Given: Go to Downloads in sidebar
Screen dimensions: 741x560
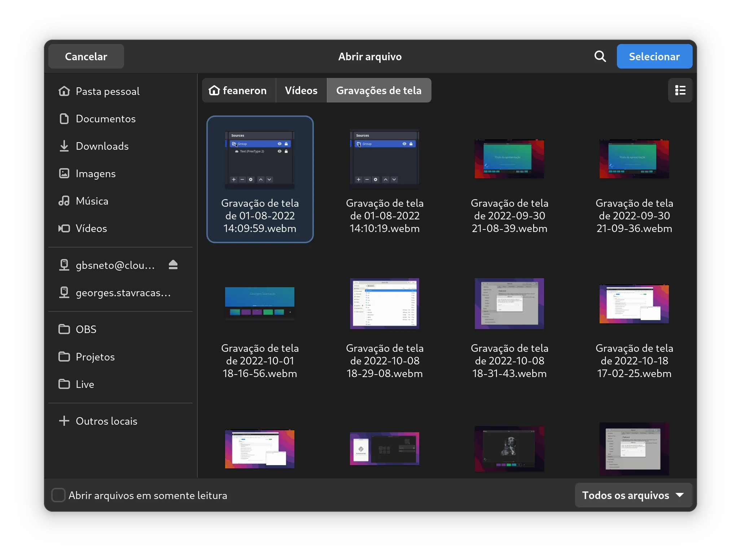Looking at the screenshot, I should tap(102, 146).
